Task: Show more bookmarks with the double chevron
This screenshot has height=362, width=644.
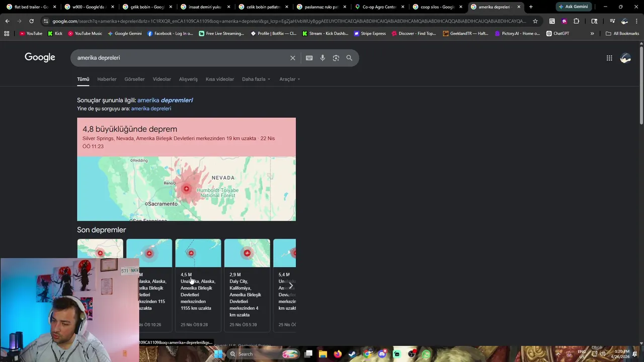Action: click(x=592, y=33)
